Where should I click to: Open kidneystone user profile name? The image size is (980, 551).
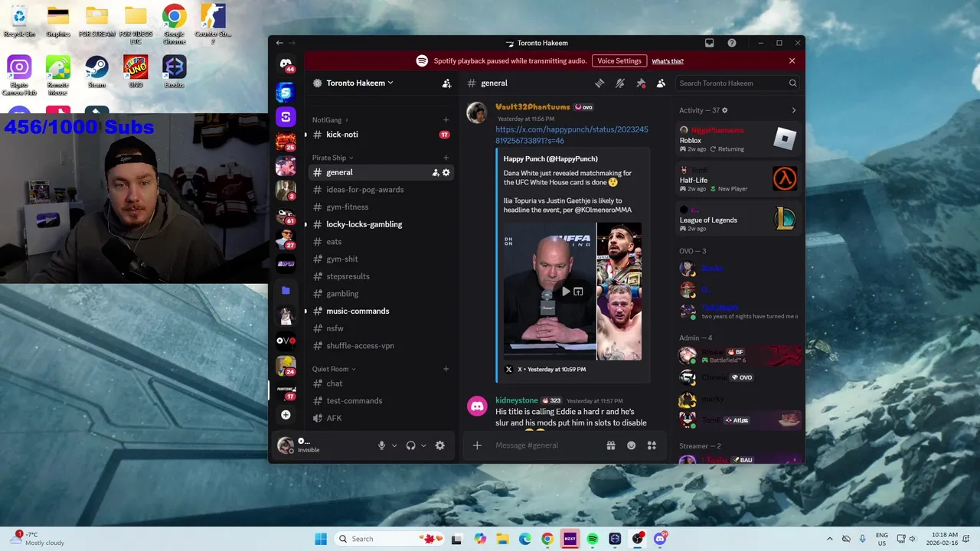[517, 400]
